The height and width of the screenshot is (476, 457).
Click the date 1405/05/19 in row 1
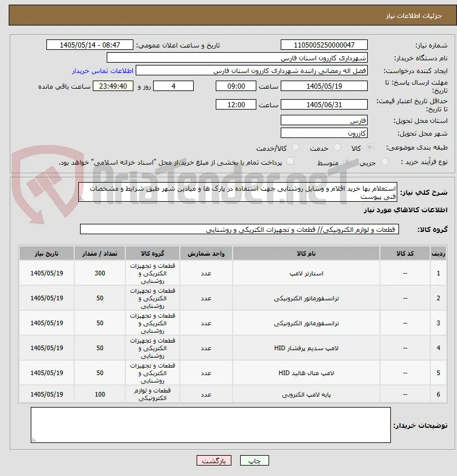[46, 273]
